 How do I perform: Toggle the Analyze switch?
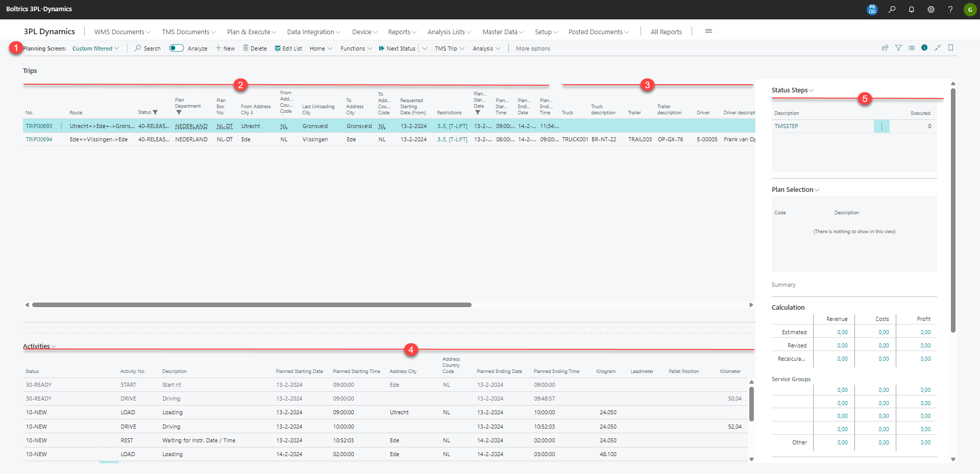point(177,48)
